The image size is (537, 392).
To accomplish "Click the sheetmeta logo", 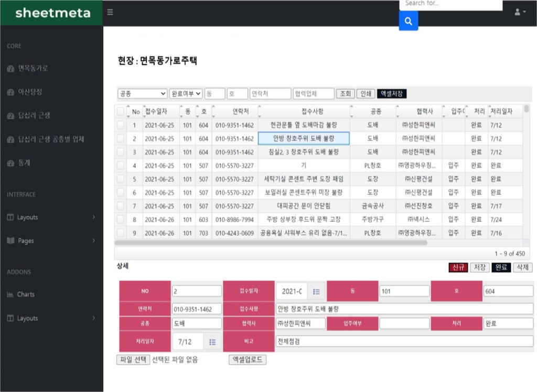I will [53, 13].
